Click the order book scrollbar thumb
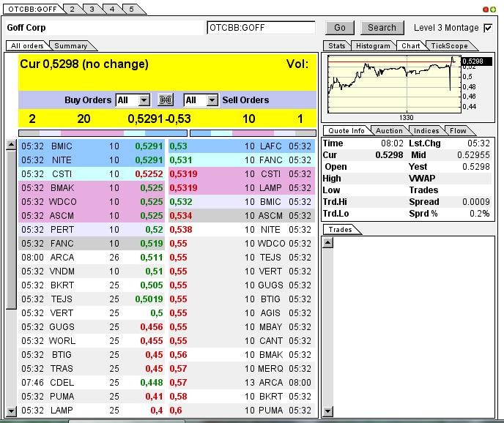The image size is (504, 423). [11, 230]
